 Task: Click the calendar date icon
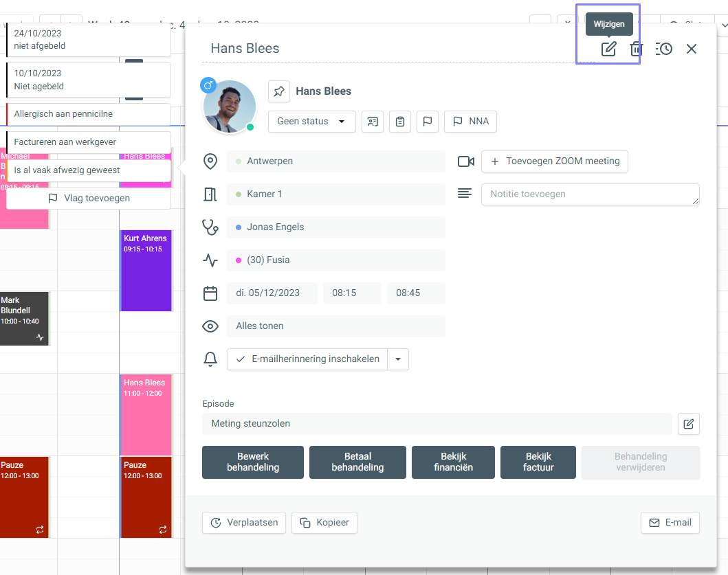[210, 293]
